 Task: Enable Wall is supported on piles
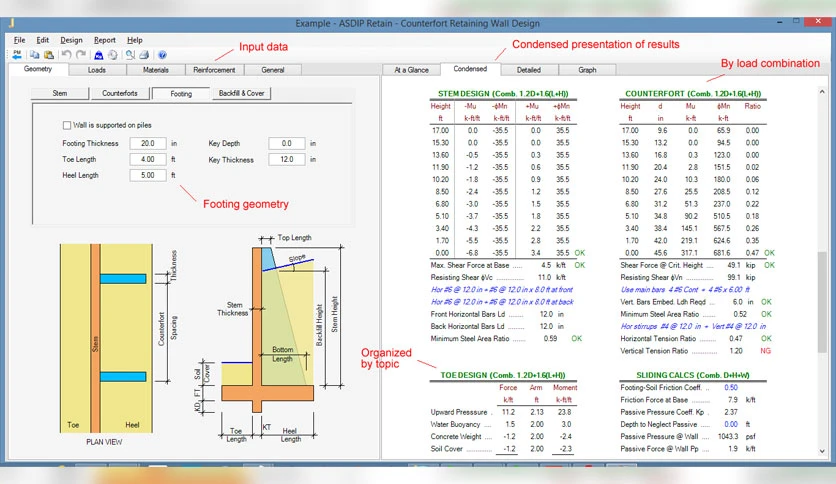pos(67,125)
